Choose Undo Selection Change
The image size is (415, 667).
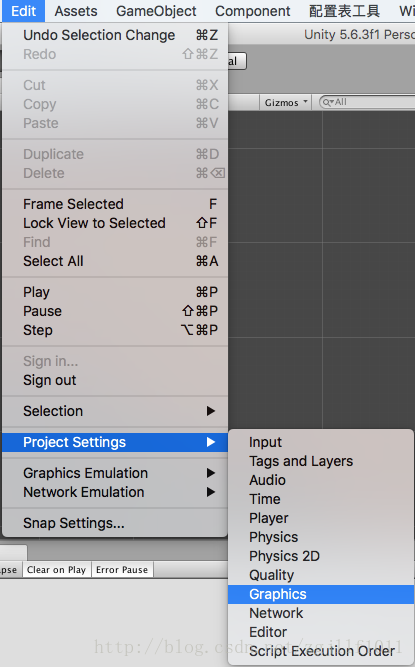point(115,35)
